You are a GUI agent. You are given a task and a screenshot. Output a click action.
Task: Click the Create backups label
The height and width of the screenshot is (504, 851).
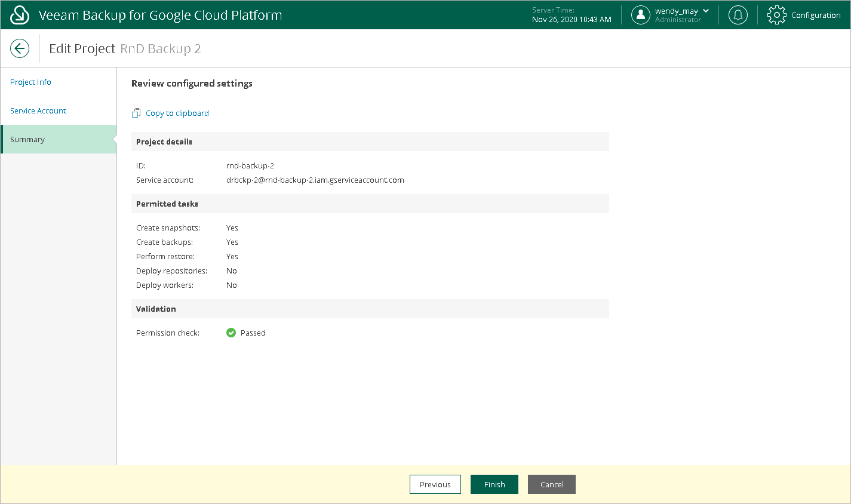tap(164, 242)
